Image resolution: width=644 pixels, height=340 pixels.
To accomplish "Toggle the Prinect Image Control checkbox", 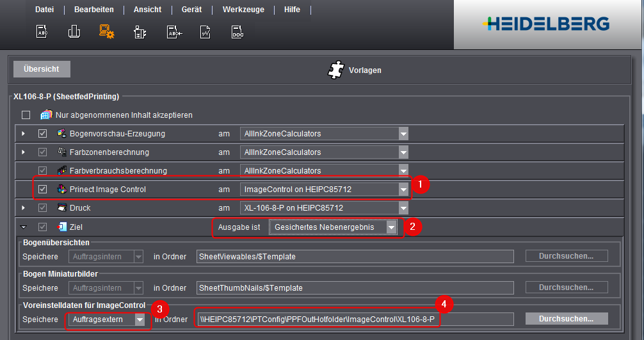I will [x=43, y=190].
